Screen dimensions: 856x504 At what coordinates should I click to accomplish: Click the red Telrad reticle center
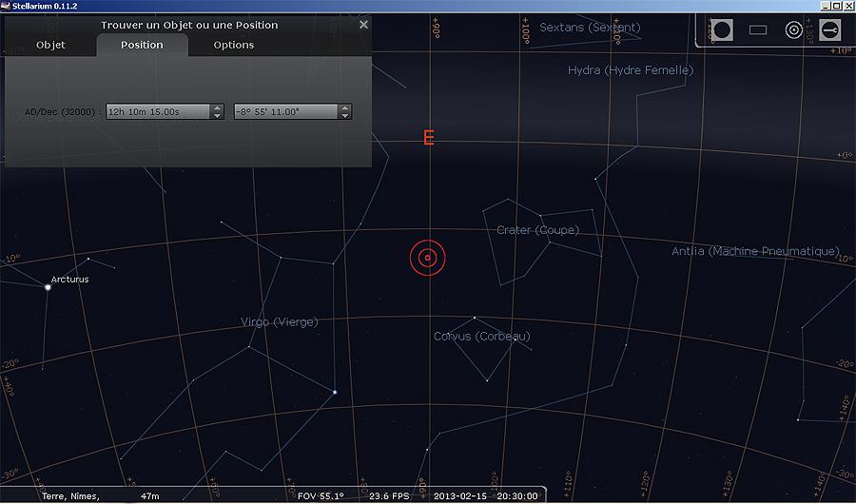click(x=428, y=258)
